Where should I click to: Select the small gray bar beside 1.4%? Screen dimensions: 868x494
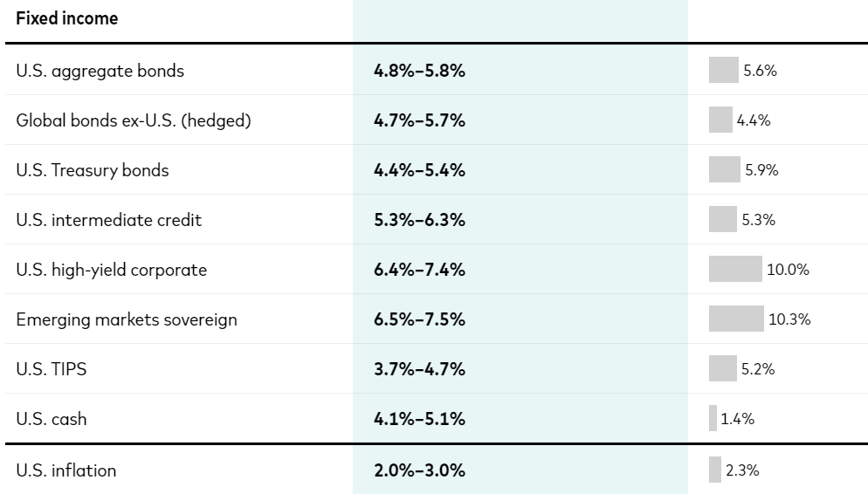[x=713, y=419]
